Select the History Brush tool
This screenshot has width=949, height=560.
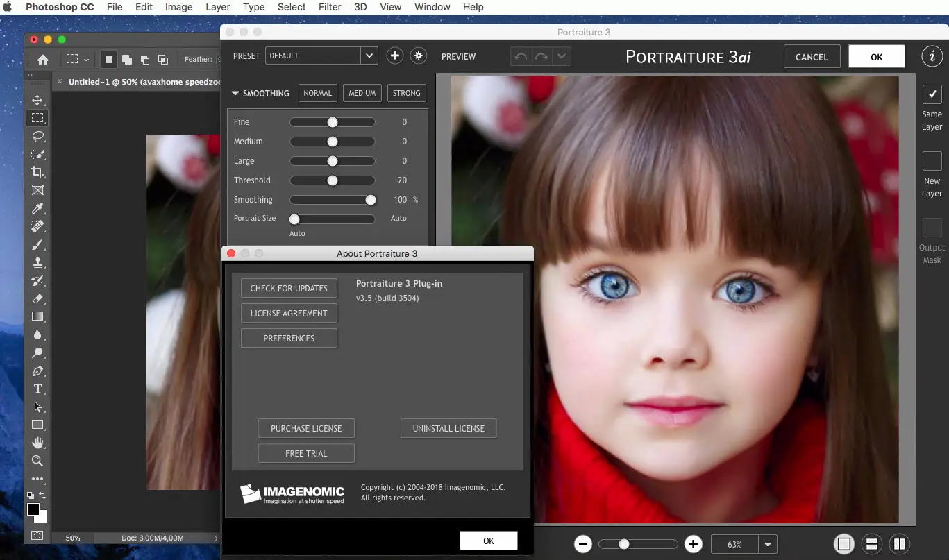pos(37,280)
